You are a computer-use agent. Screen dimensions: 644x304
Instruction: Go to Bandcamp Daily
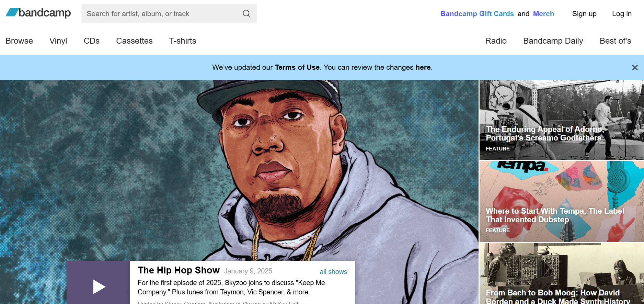coord(553,41)
